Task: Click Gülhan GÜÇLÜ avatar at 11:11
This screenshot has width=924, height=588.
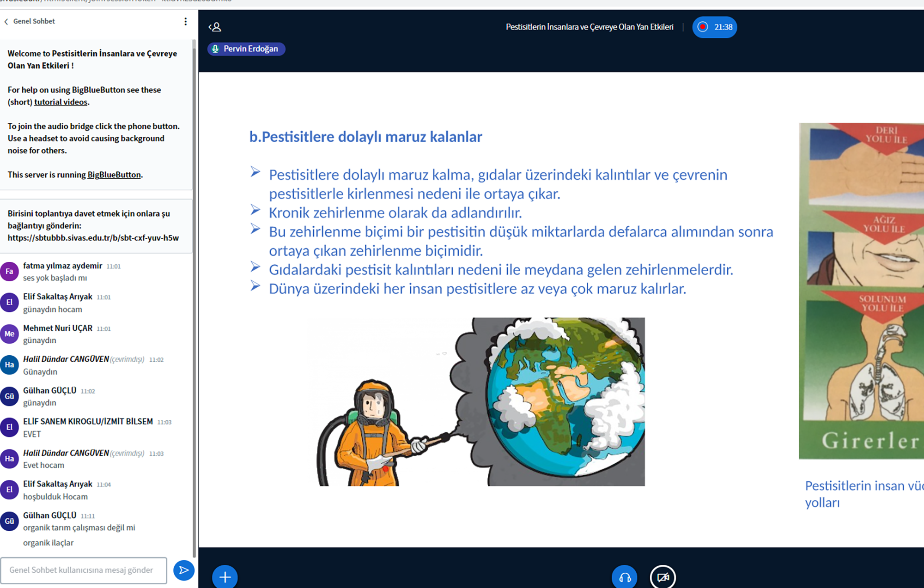Action: [9, 521]
